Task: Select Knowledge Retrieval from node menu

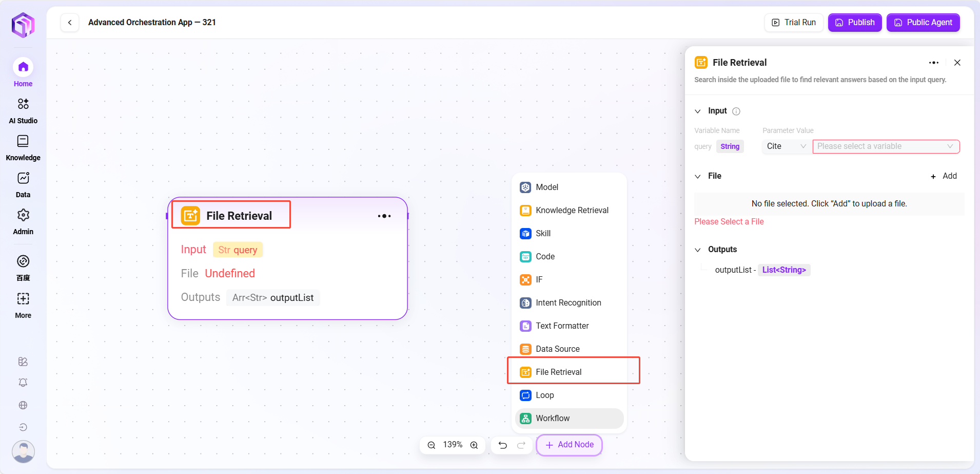Action: (572, 211)
